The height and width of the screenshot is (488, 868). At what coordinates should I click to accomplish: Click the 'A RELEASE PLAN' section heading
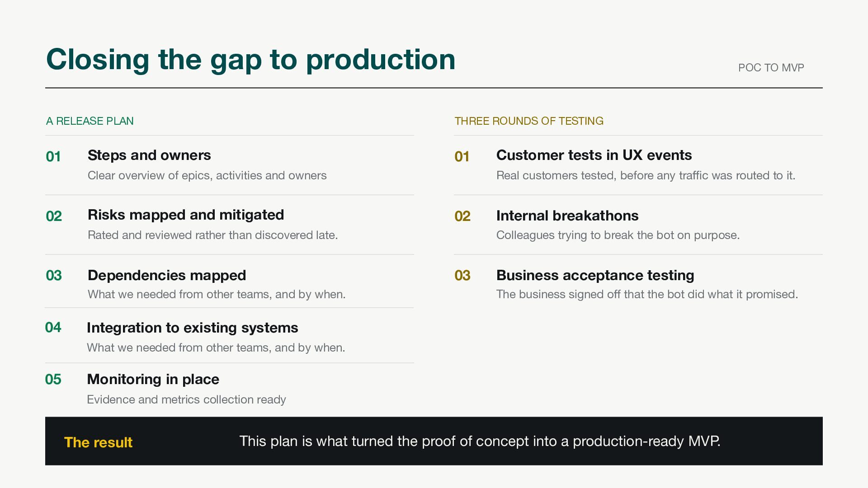(x=90, y=121)
